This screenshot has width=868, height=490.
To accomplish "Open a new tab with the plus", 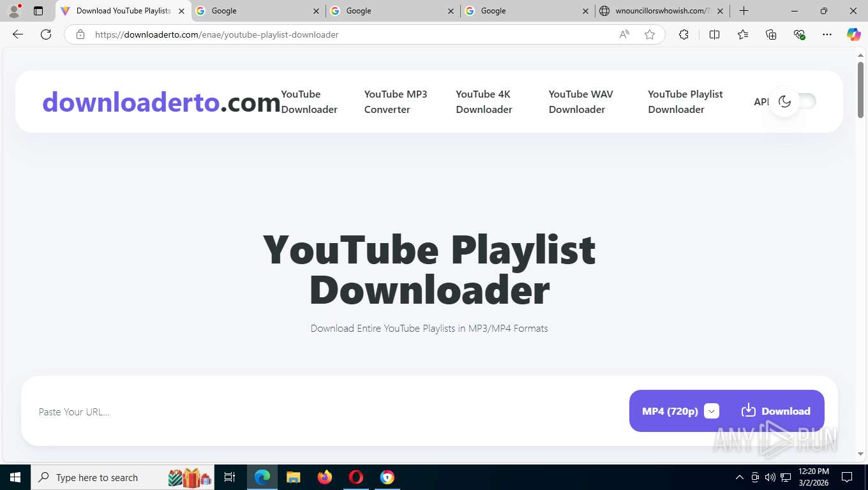I will [744, 11].
